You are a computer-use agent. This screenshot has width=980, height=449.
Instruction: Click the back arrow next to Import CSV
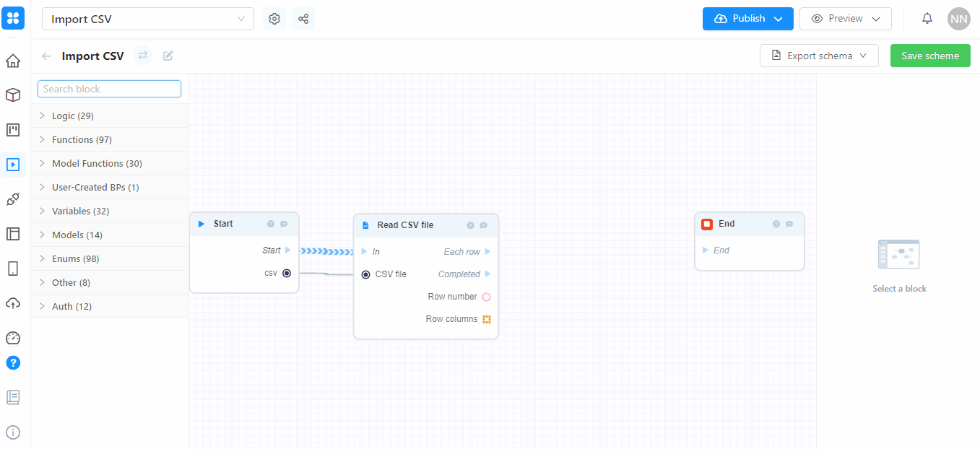(47, 56)
